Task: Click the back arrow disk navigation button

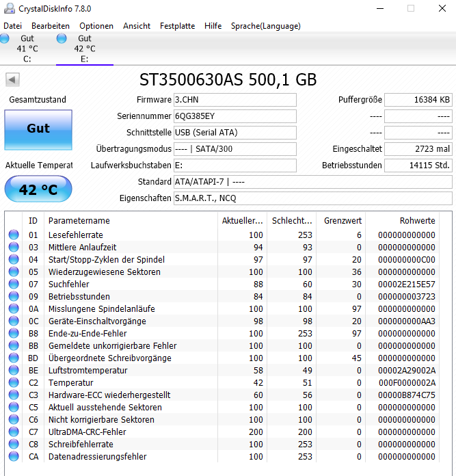Action: click(12, 80)
